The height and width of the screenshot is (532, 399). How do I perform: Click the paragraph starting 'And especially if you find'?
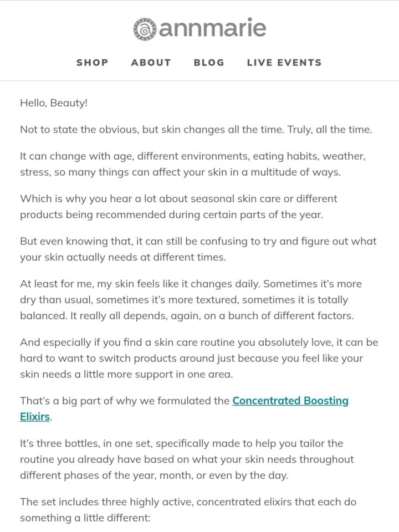pos(199,359)
